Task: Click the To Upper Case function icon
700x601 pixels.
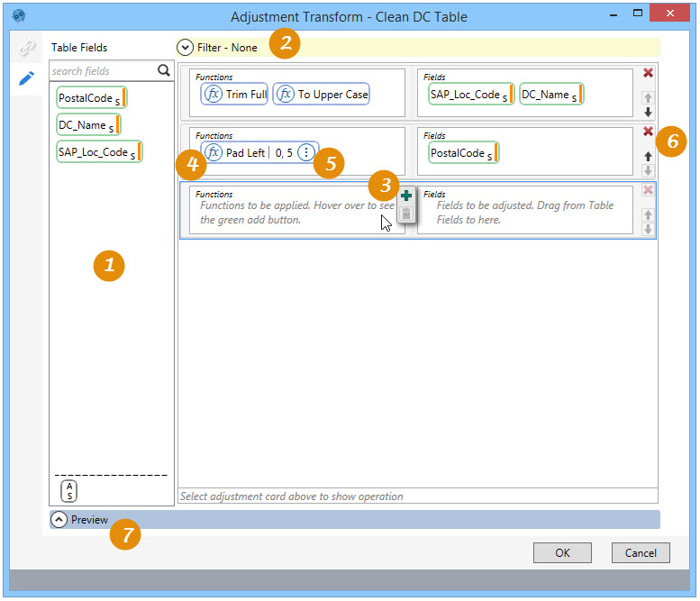Action: coord(286,94)
